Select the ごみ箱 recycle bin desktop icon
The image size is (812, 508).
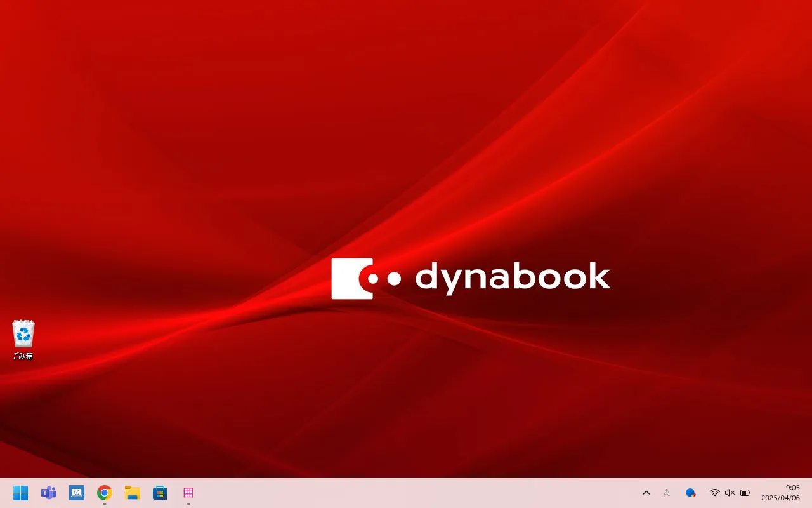coord(23,335)
